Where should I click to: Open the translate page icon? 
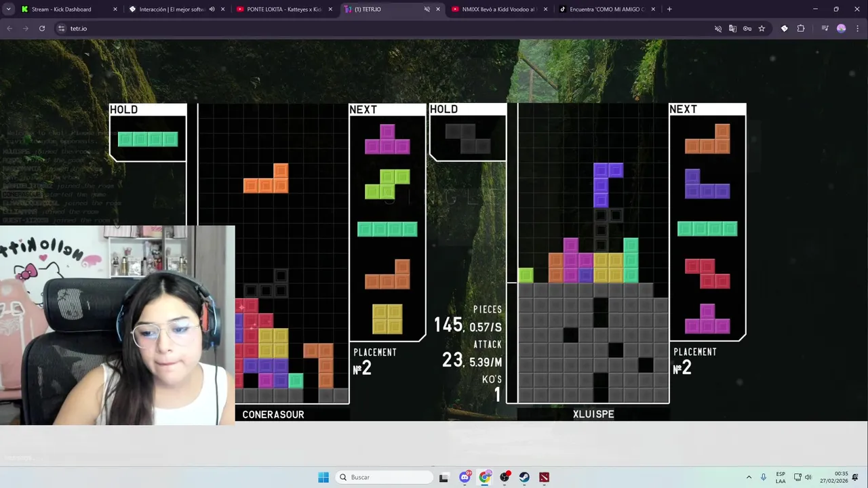[x=732, y=28]
